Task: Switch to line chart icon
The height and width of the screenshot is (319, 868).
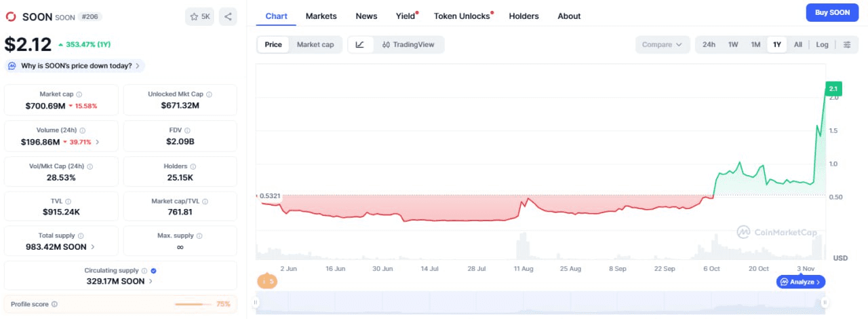Action: (x=360, y=45)
